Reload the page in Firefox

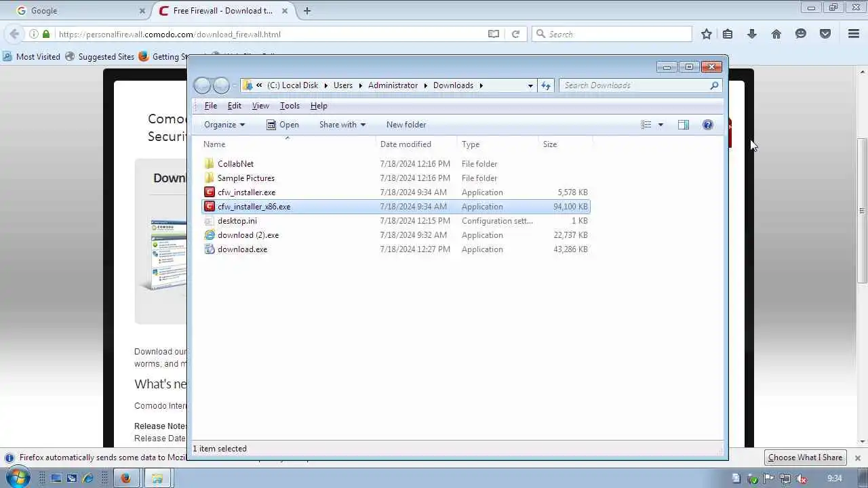coord(515,34)
